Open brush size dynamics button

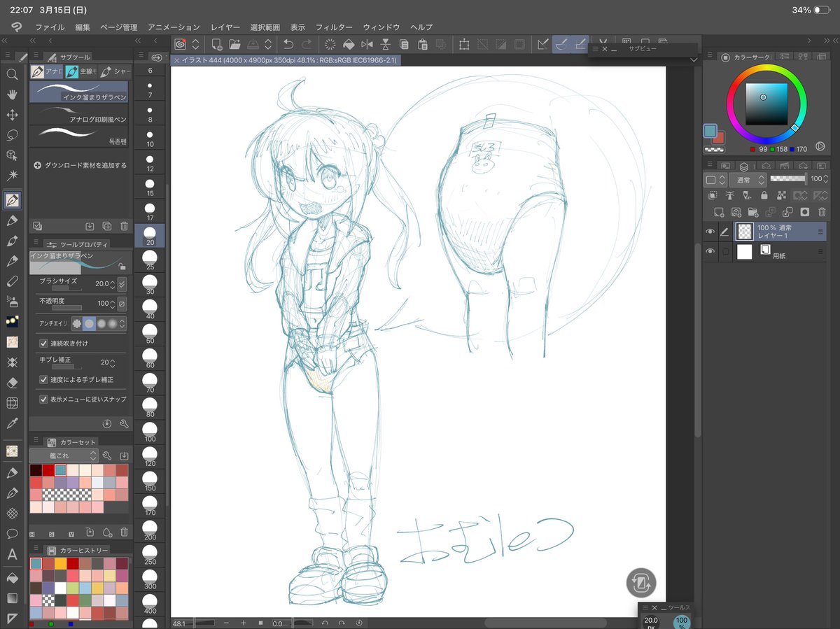[122, 284]
